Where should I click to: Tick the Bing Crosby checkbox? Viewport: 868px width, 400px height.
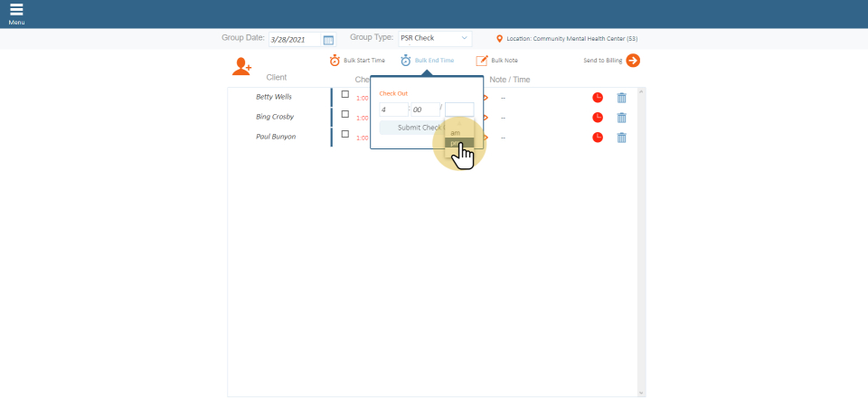click(x=344, y=114)
